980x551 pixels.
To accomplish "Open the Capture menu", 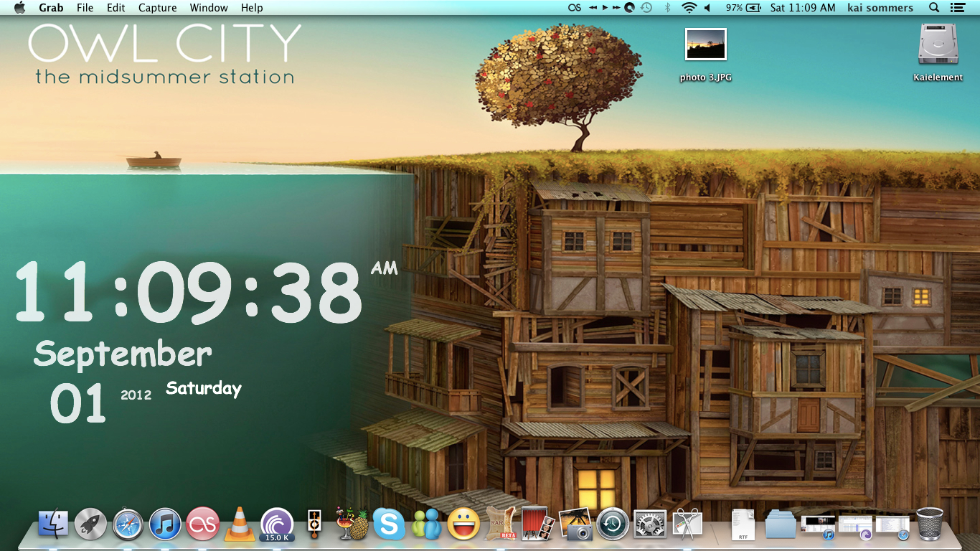I will pos(157,8).
